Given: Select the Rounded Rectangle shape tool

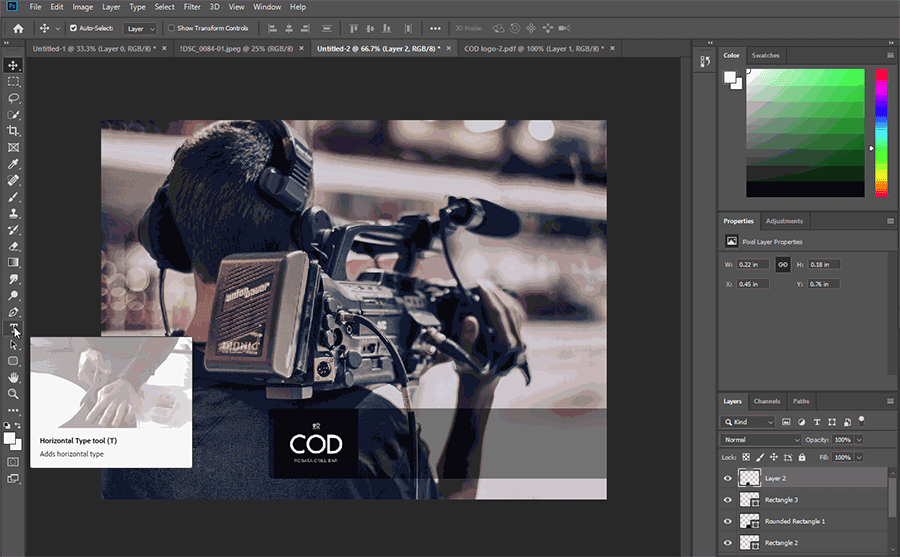Looking at the screenshot, I should [x=13, y=361].
